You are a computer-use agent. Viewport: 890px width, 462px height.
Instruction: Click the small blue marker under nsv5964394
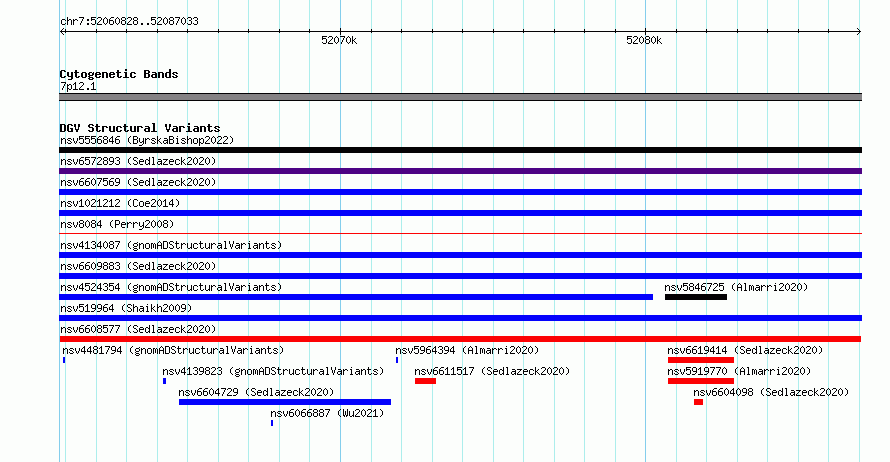[397, 360]
